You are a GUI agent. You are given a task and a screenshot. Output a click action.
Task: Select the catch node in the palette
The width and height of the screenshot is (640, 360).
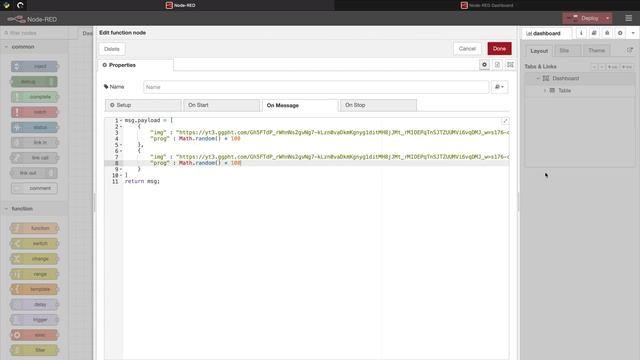(34, 112)
